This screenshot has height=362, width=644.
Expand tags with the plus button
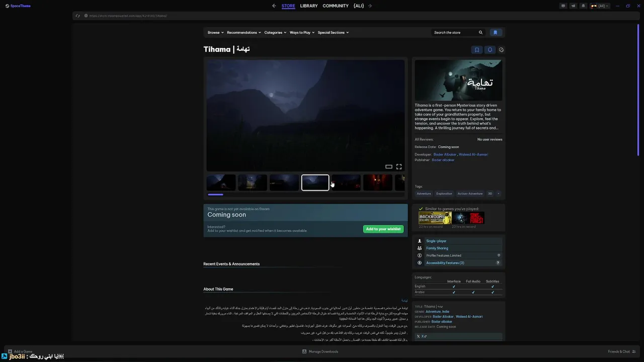(499, 194)
